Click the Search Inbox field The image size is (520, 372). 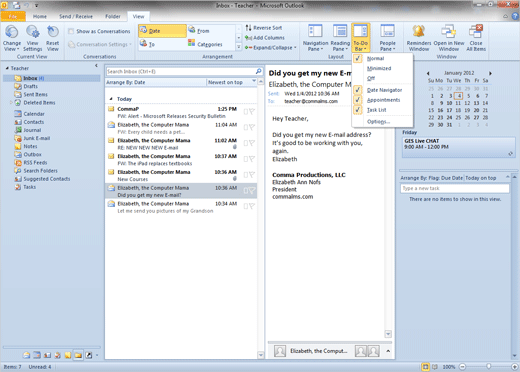click(181, 71)
